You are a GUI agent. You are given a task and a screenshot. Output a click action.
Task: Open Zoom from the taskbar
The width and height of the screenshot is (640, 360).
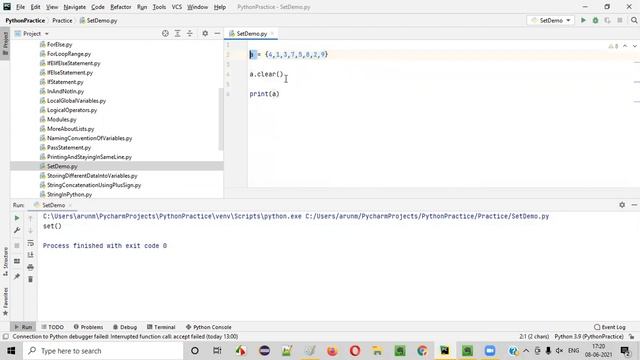coord(490,351)
